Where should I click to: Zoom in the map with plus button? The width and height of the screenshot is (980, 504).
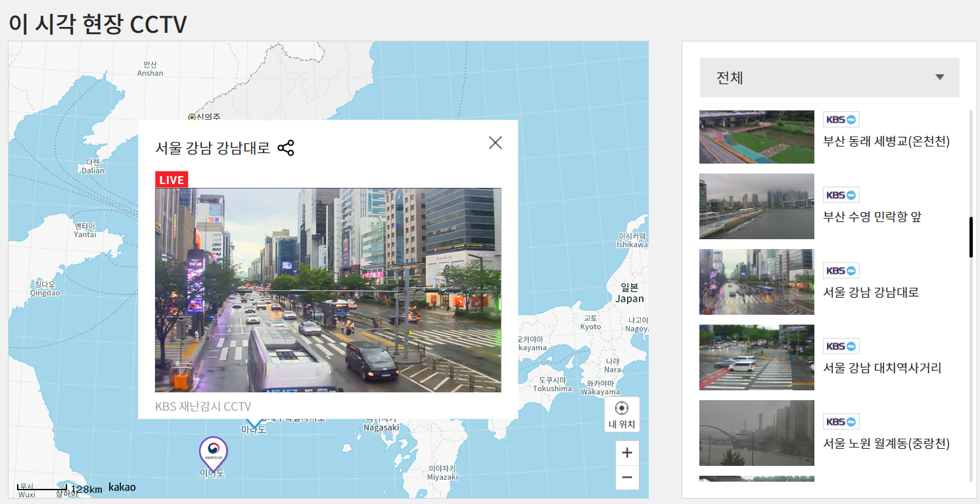627,453
